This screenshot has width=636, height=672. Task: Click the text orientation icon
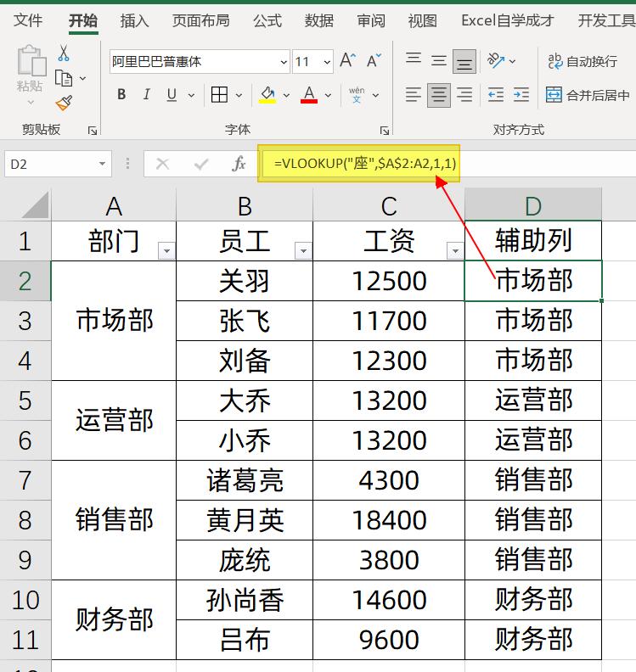[x=496, y=60]
